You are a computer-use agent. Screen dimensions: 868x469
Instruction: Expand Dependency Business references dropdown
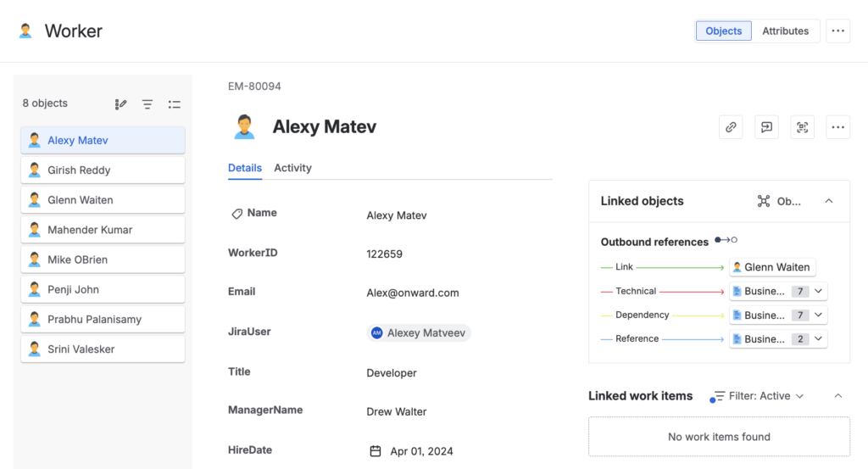point(818,315)
